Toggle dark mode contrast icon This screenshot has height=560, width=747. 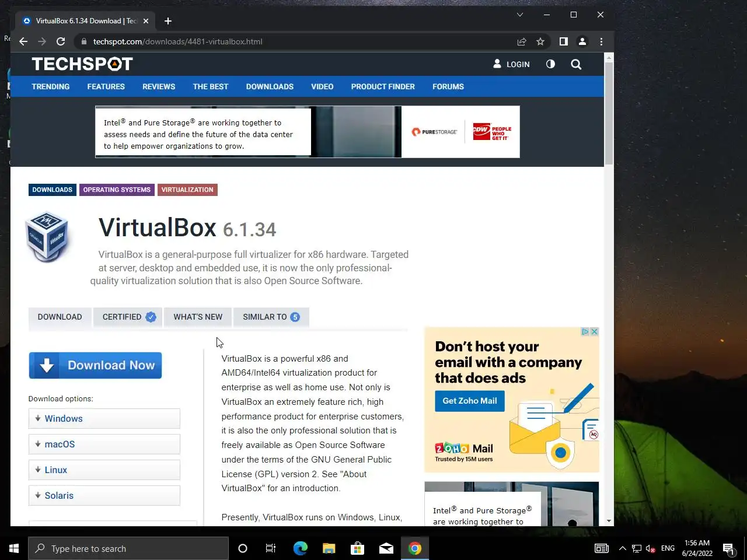pyautogui.click(x=550, y=64)
